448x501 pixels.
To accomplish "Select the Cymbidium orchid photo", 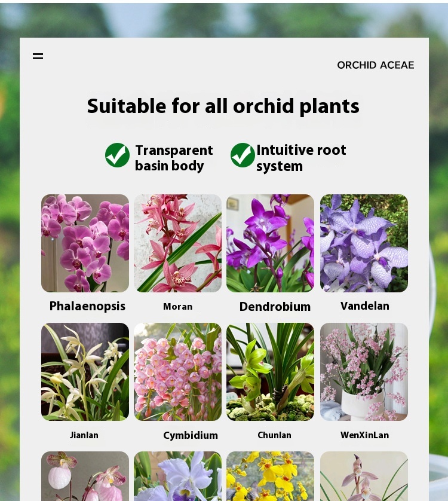I will point(177,372).
